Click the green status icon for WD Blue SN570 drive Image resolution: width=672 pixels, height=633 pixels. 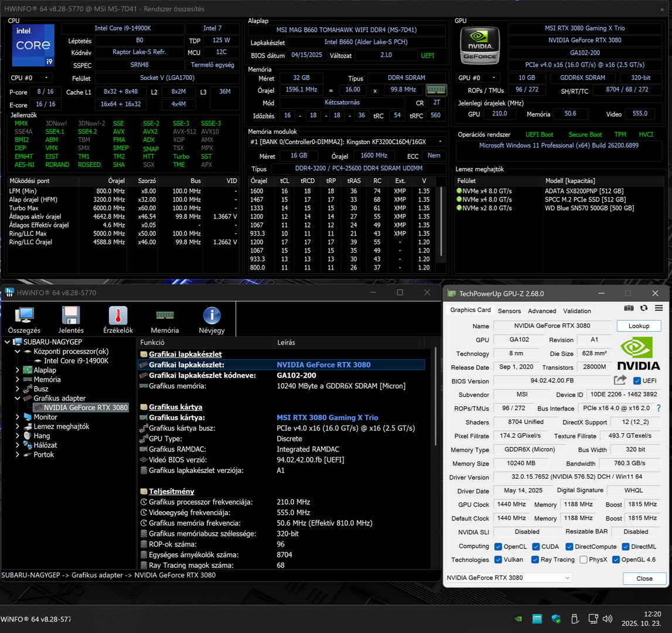point(459,208)
